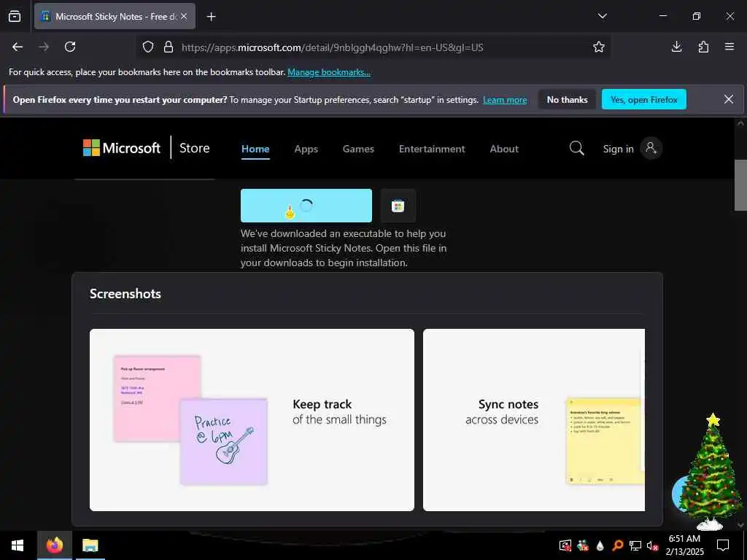Open the Manage bookmarks link

pyautogui.click(x=329, y=72)
